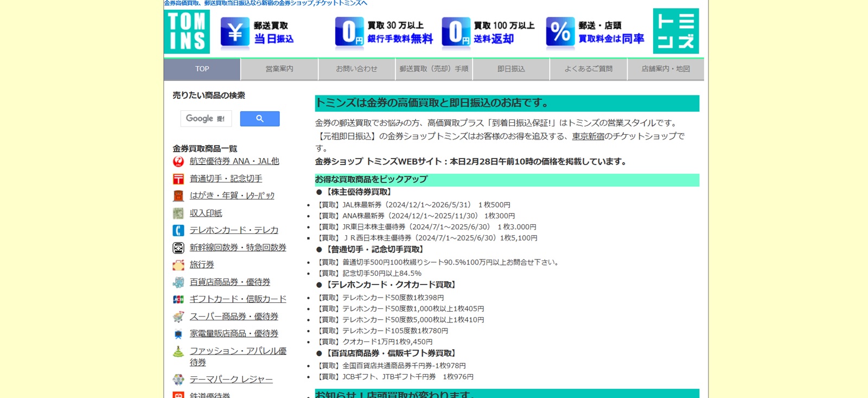This screenshot has width=868, height=398.
Task: Open the 新幹線回数券・特急回数券 link
Action: pyautogui.click(x=238, y=248)
